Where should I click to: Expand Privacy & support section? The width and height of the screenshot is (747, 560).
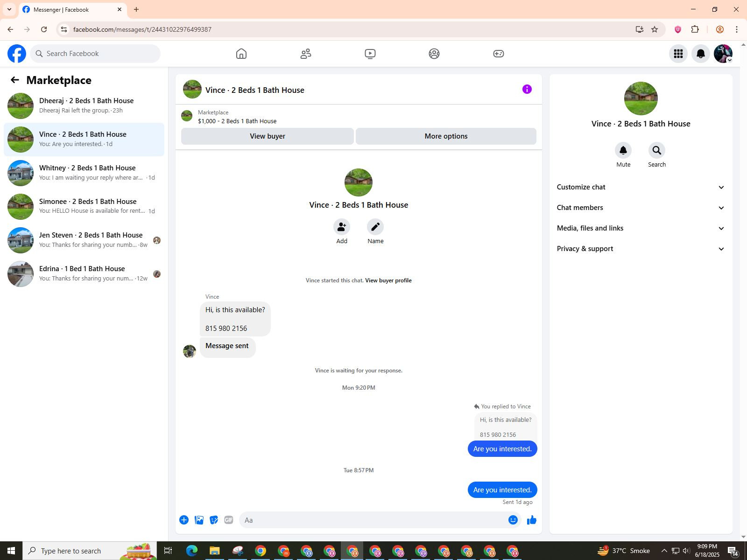coord(641,249)
